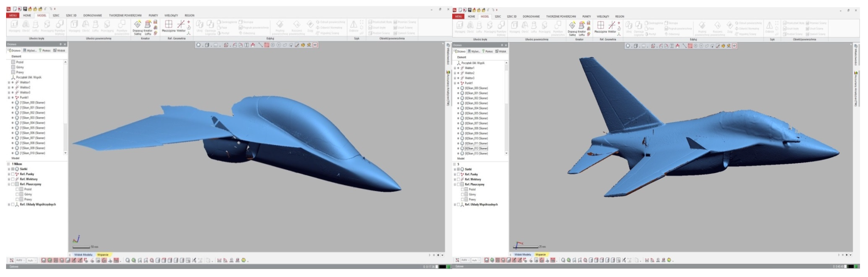Select [6]Skan_012 (Skaner) in right tree
The height and width of the screenshot is (277, 868).
[x=476, y=148]
